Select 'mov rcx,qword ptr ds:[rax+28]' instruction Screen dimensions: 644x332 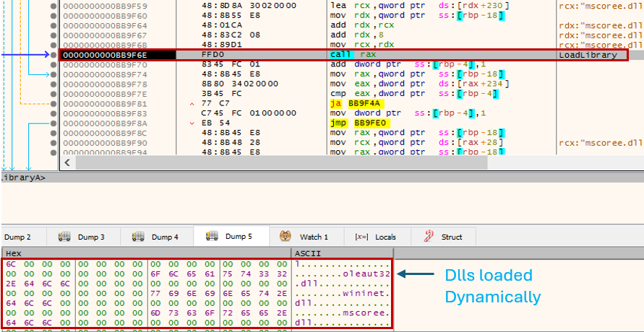[x=417, y=143]
